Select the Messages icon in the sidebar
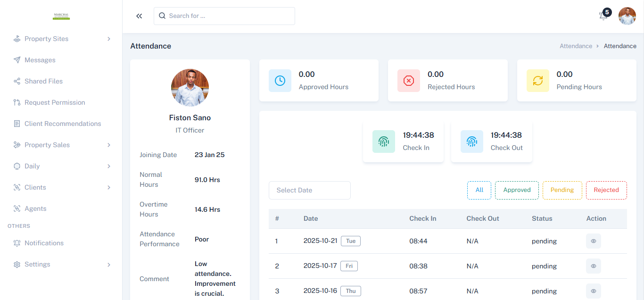644x300 pixels. 17,60
